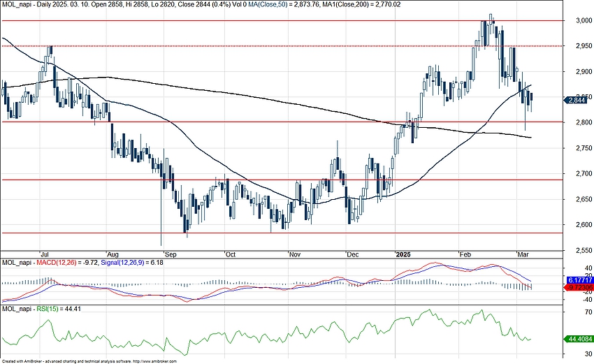Click the Feb month marker on time axis
The height and width of the screenshot is (364, 594).
(x=465, y=254)
